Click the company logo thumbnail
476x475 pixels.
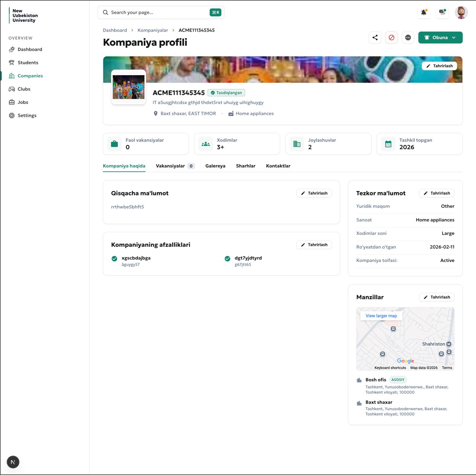click(x=129, y=87)
